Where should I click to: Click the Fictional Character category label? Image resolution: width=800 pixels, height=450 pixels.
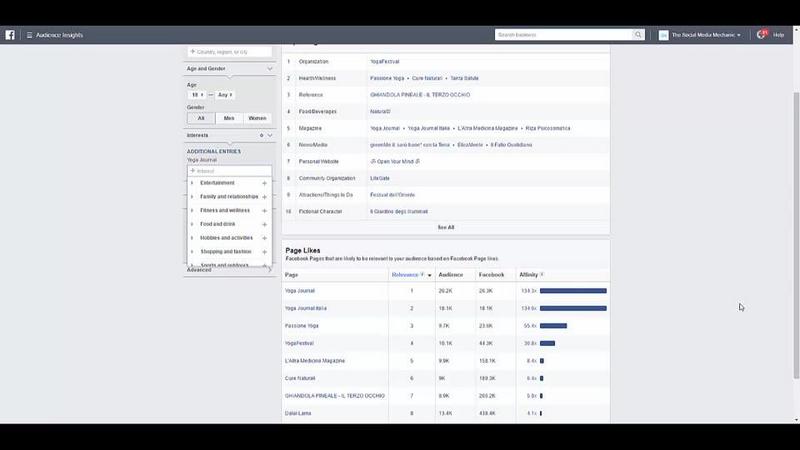(x=320, y=212)
